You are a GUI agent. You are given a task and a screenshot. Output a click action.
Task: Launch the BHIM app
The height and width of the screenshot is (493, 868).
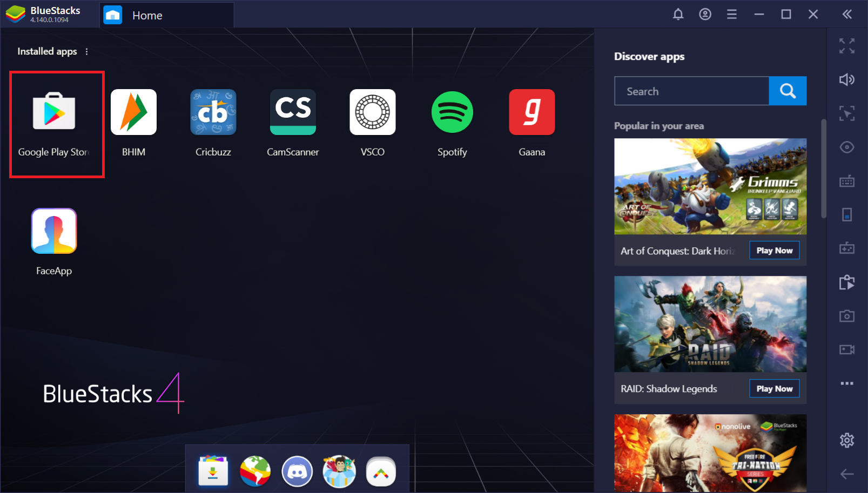click(133, 112)
